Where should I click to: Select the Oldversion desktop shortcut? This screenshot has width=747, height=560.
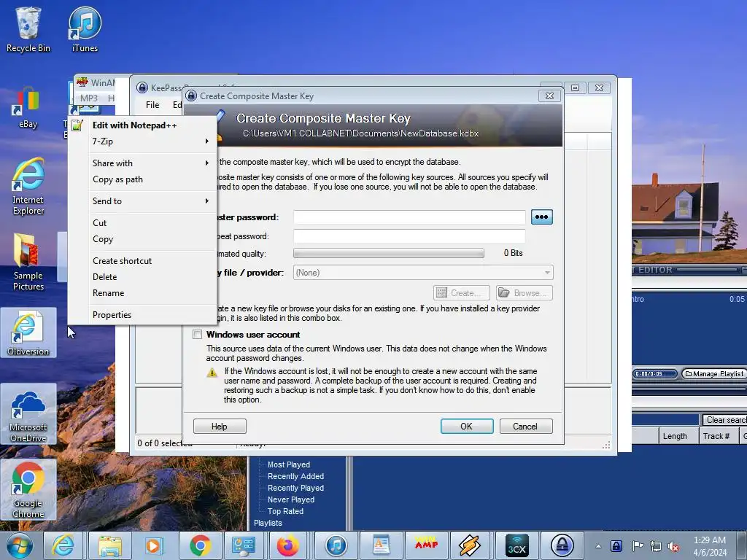(28, 332)
